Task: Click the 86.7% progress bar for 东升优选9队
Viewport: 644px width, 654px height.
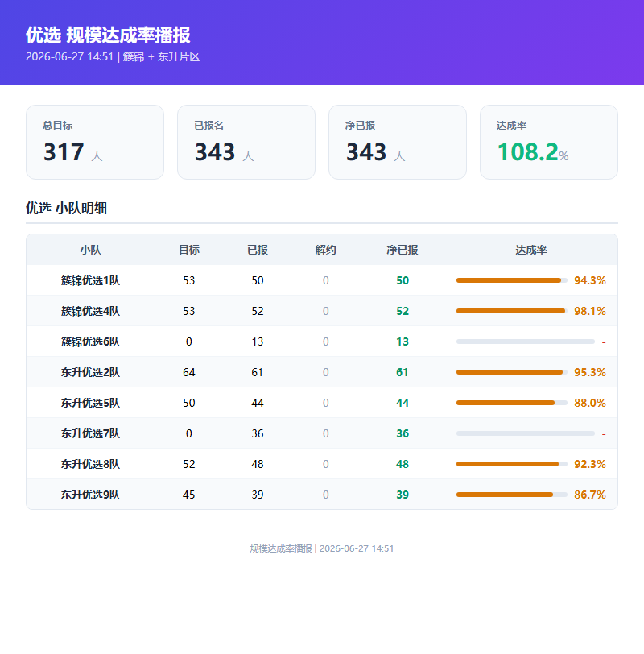Action: [512, 495]
